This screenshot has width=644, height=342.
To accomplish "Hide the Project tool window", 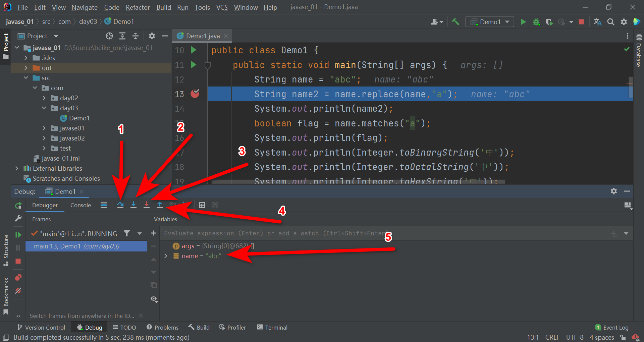I will click(165, 36).
